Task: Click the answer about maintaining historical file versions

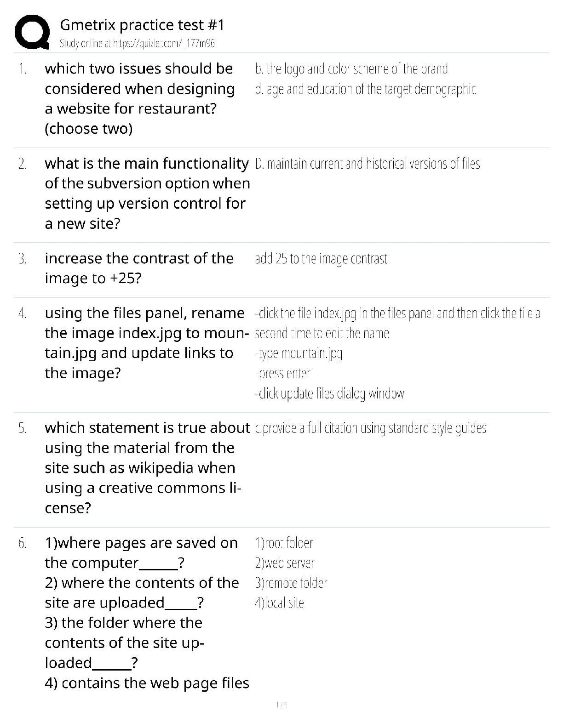Action: [x=367, y=164]
